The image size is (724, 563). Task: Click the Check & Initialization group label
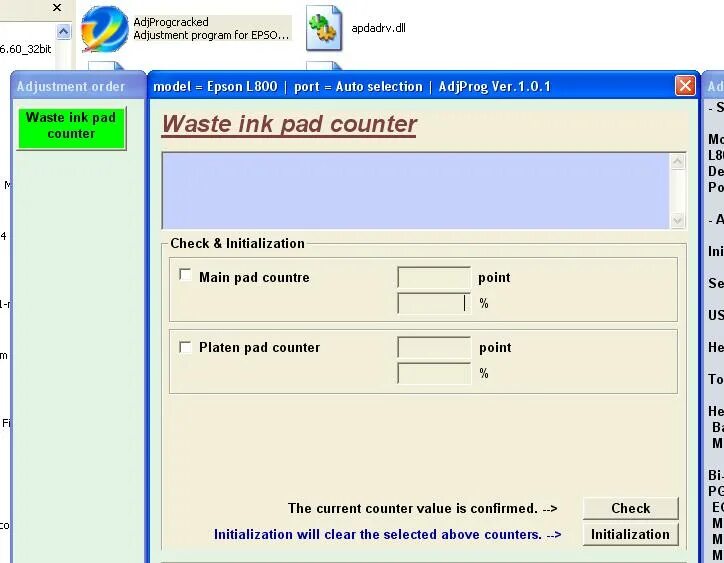(237, 243)
